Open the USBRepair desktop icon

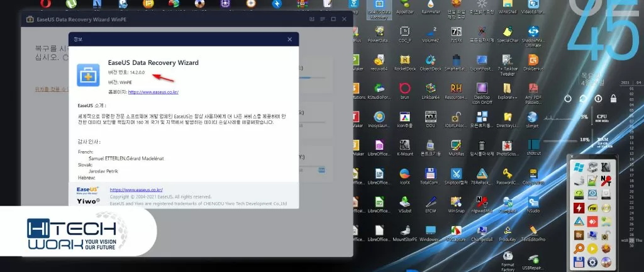pyautogui.click(x=533, y=261)
